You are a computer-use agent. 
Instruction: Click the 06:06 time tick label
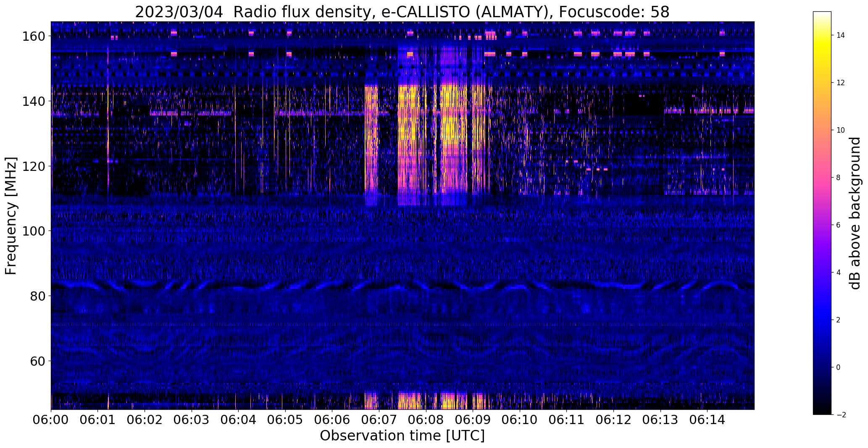[x=332, y=420]
